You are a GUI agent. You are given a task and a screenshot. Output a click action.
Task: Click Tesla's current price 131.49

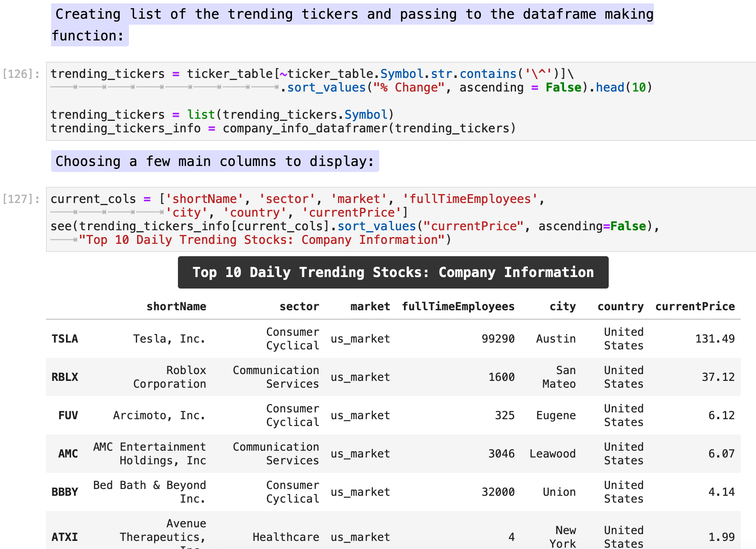[x=715, y=339]
